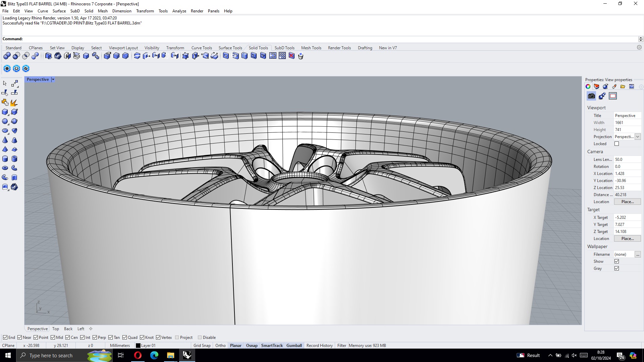Select the explode tool in left sidebar
This screenshot has width=644, height=362.
pos(14,103)
